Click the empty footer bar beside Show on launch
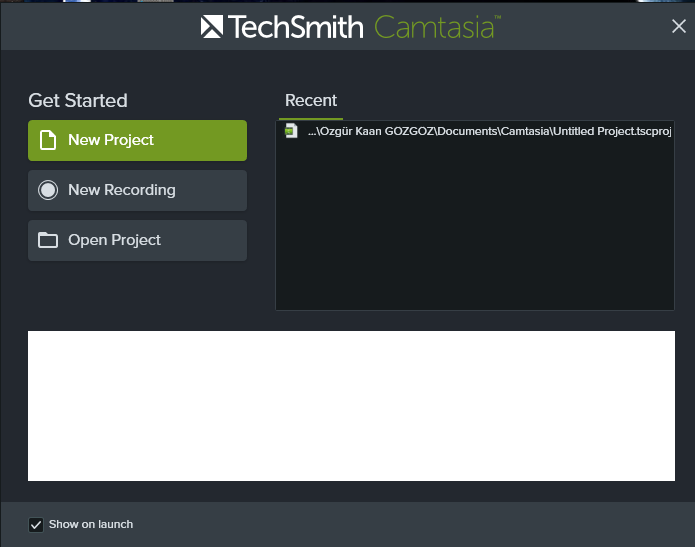 (400, 524)
